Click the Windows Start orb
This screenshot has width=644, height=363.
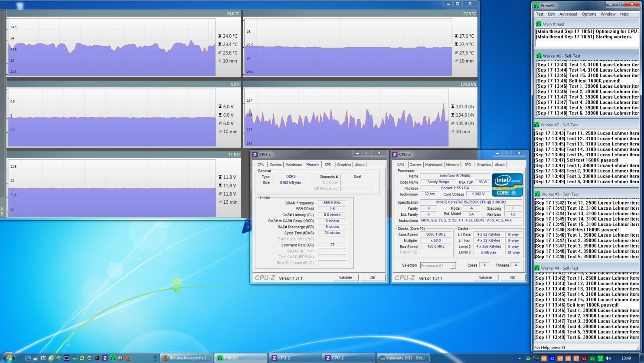click(x=9, y=357)
